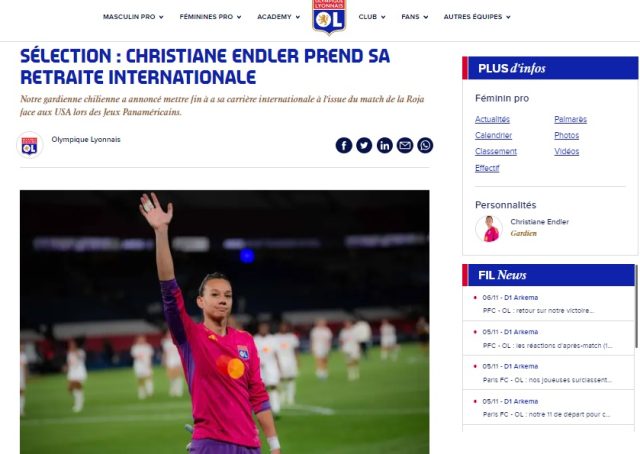Open the Vidéos link
This screenshot has height=454, width=640.
[x=566, y=151]
